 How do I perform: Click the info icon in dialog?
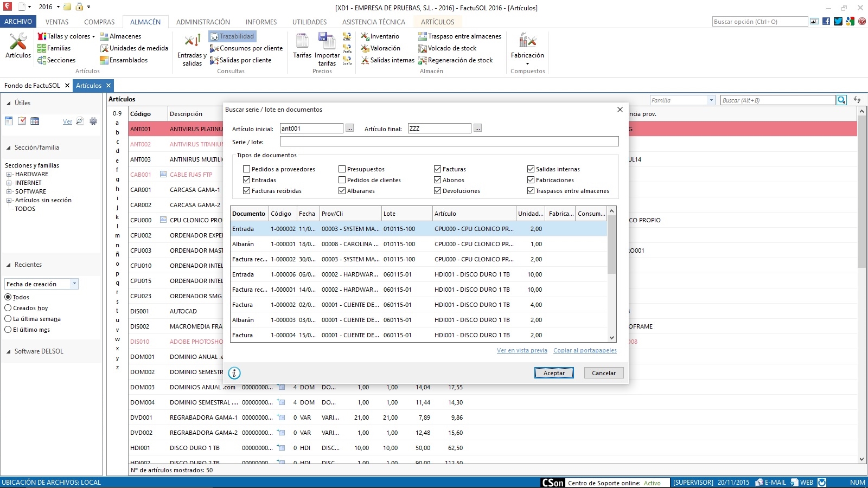(x=234, y=373)
